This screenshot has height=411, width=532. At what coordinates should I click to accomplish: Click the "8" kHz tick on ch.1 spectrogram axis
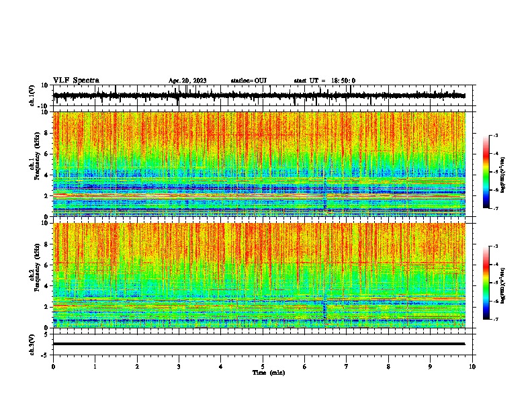pos(47,133)
